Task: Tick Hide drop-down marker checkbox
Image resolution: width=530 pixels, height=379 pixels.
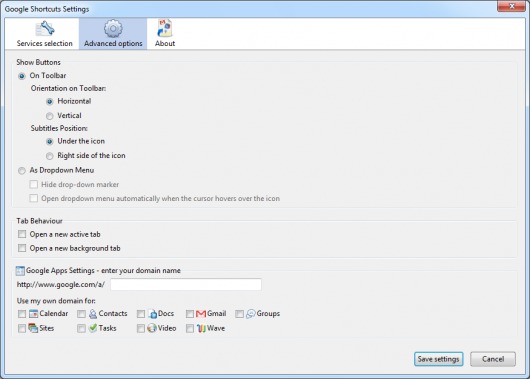Action: coord(33,184)
